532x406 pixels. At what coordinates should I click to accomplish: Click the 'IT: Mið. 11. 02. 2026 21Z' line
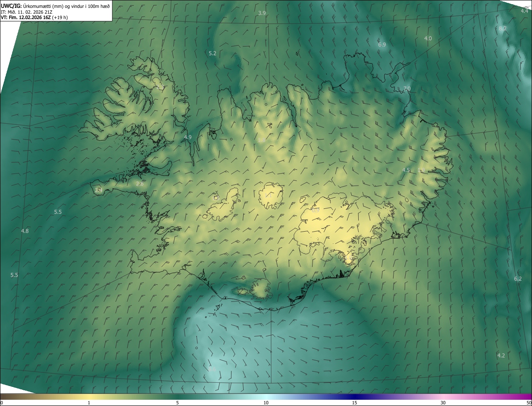[27, 12]
